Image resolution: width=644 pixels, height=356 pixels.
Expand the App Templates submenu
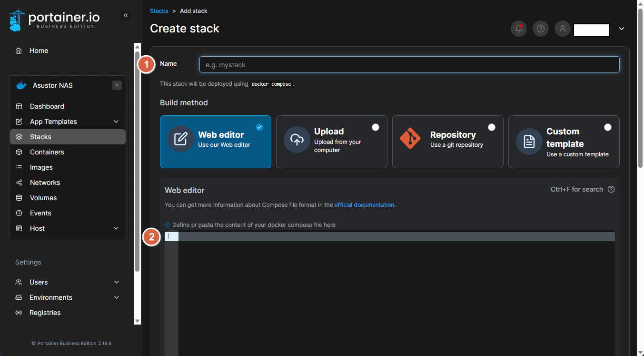(116, 122)
